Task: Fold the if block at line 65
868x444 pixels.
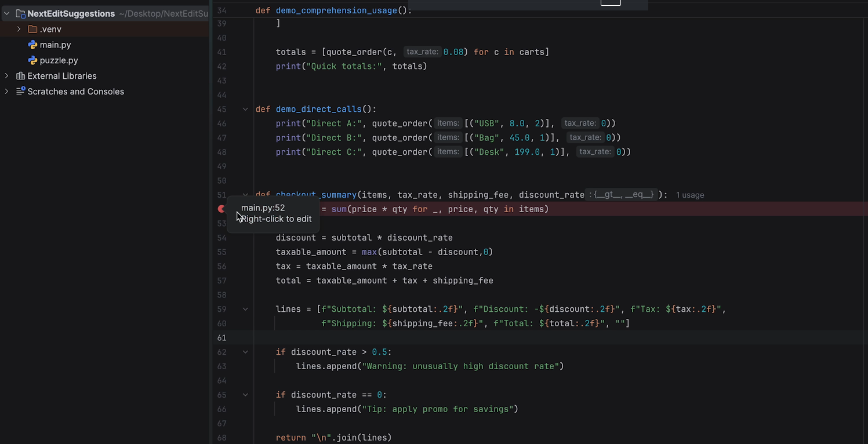Action: click(x=245, y=395)
